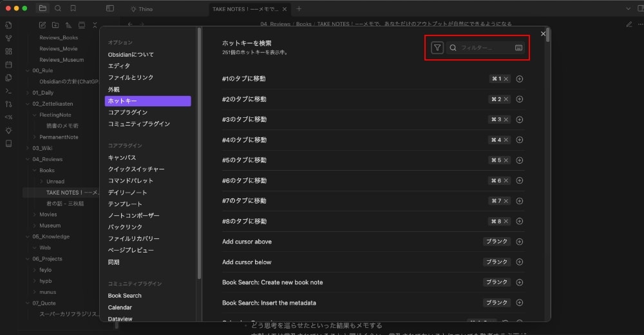This screenshot has width=644, height=335.
Task: Add hotkey for Book Search: Create new book note
Action: pos(520,282)
